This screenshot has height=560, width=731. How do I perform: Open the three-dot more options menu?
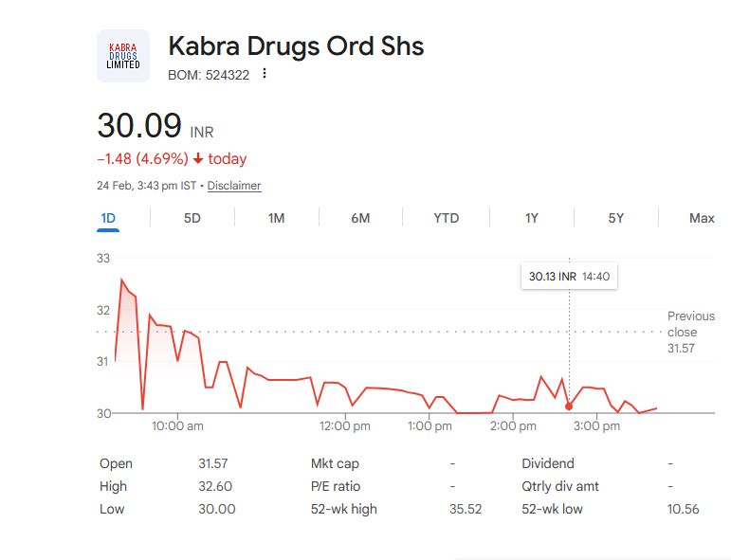265,74
